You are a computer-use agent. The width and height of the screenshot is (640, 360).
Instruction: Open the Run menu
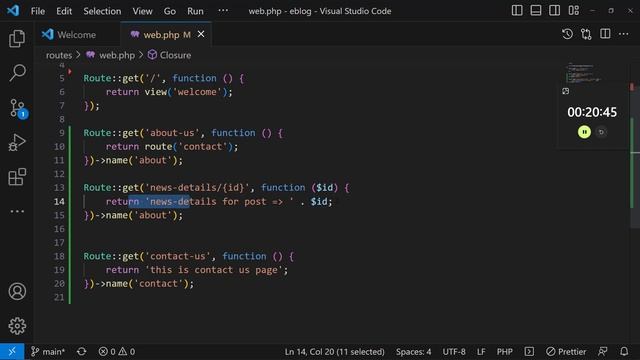[x=195, y=11]
